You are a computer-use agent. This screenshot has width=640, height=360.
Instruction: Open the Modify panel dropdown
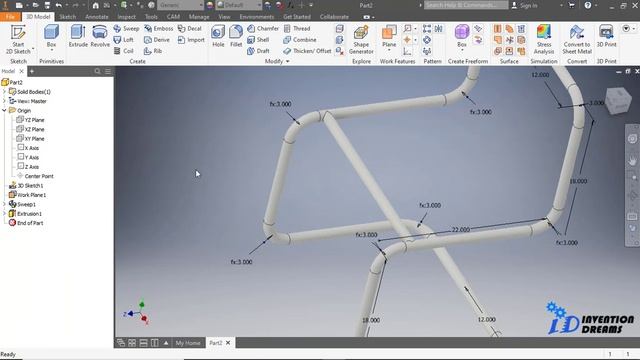(x=277, y=61)
